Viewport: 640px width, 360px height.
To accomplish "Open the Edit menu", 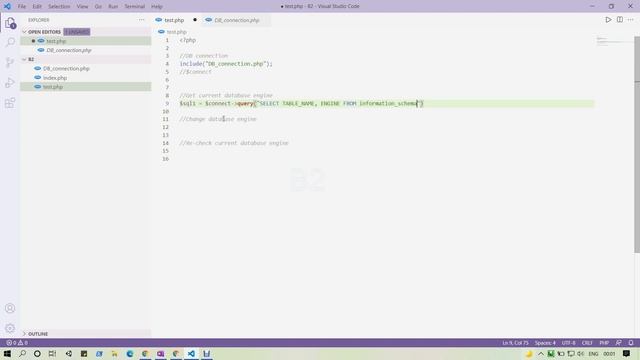I will pos(37,7).
